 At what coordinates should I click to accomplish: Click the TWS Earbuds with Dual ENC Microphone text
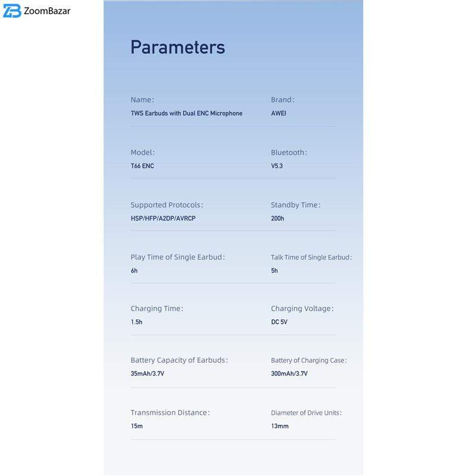186,113
